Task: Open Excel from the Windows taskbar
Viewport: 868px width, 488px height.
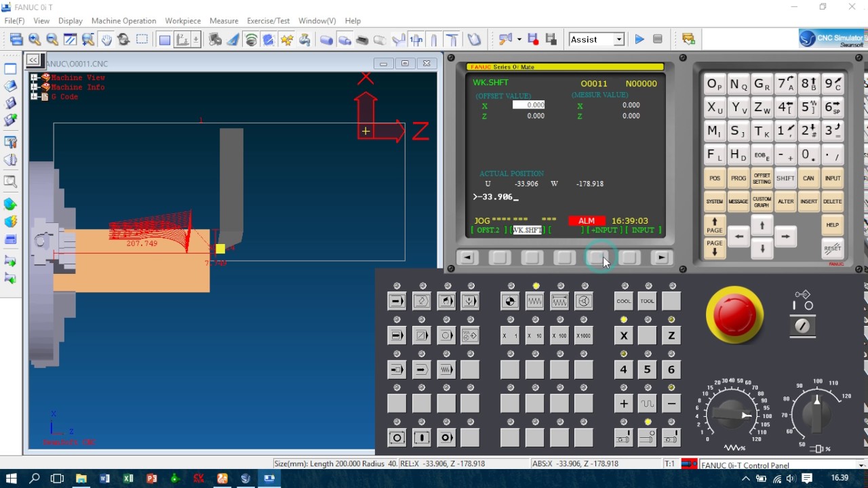Action: (128, 479)
